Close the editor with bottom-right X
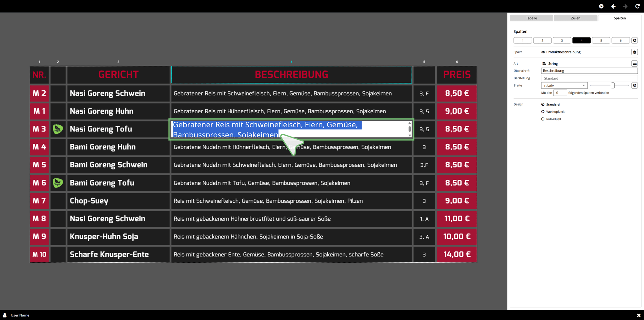This screenshot has width=644, height=320. click(x=638, y=315)
